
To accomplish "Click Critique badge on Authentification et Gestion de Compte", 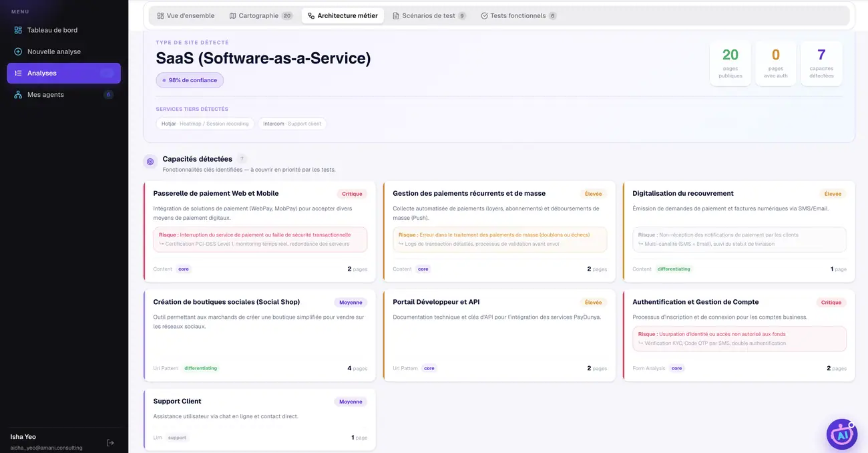I will pos(831,302).
